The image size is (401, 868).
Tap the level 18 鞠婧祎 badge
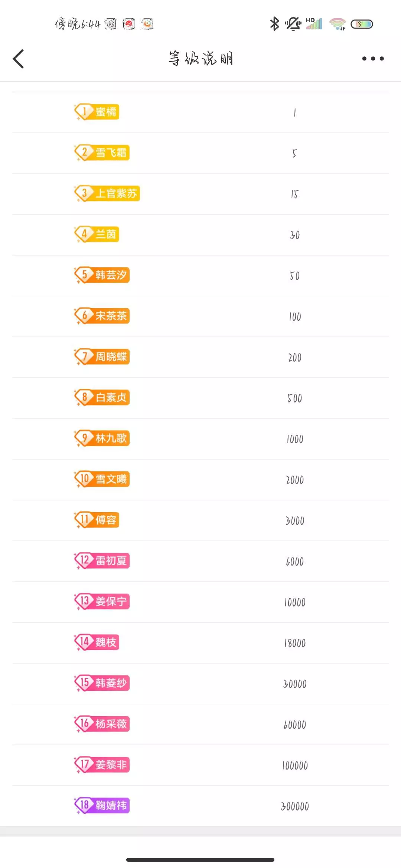point(102,806)
